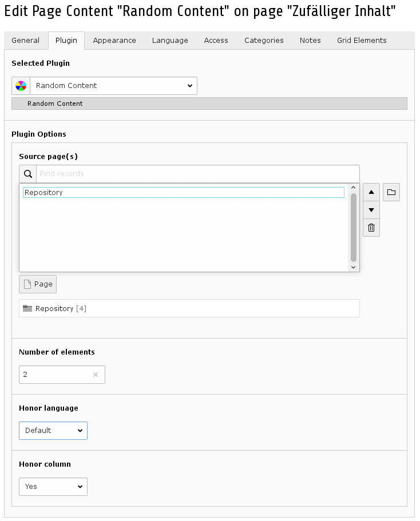This screenshot has height=521, width=420.
Task: Open the folder browse-for-records icon
Action: [391, 192]
